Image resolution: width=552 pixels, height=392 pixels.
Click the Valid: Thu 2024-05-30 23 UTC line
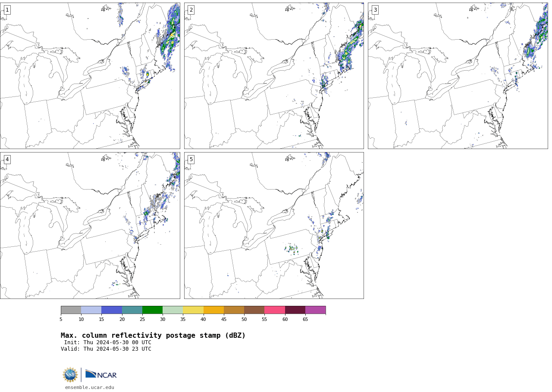106,349
